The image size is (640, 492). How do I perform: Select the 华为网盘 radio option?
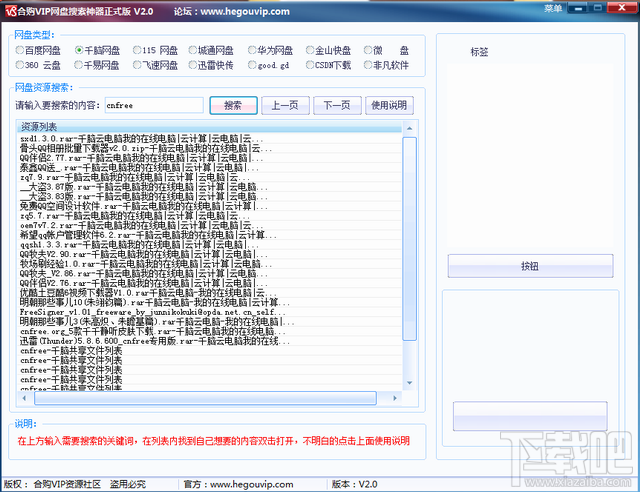point(271,50)
